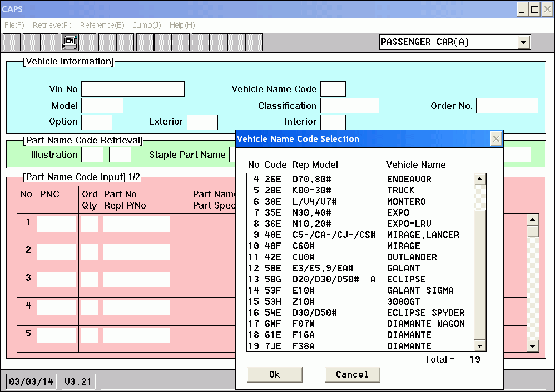Screen dimensions: 555x392
Task: Select the ECLIPSE SPYDER vehicle row
Action: pos(360,312)
